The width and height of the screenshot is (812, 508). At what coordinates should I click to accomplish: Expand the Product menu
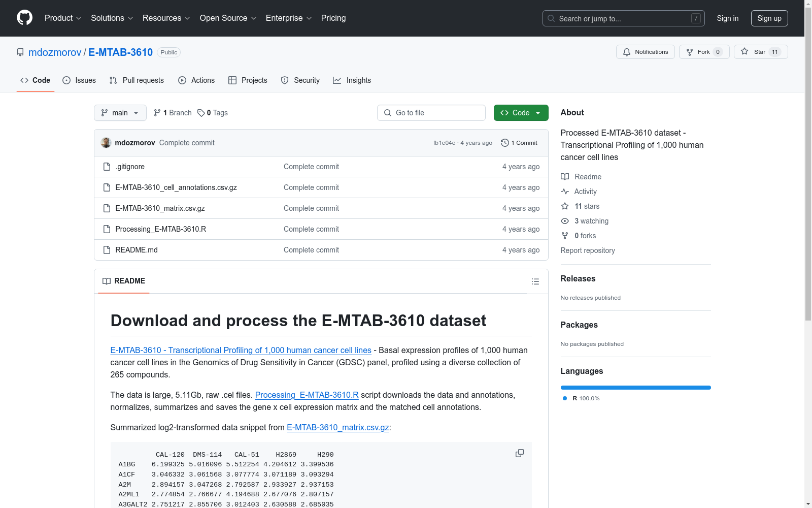pos(63,18)
